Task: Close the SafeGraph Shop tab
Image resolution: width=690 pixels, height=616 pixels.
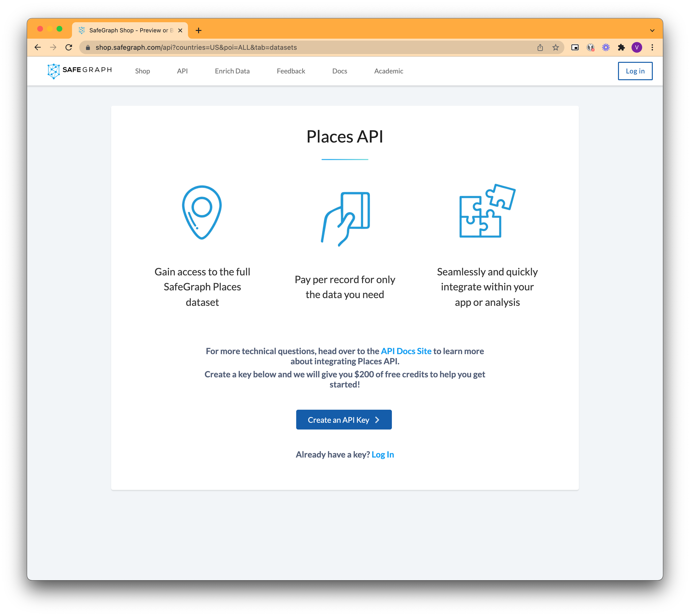Action: click(180, 30)
